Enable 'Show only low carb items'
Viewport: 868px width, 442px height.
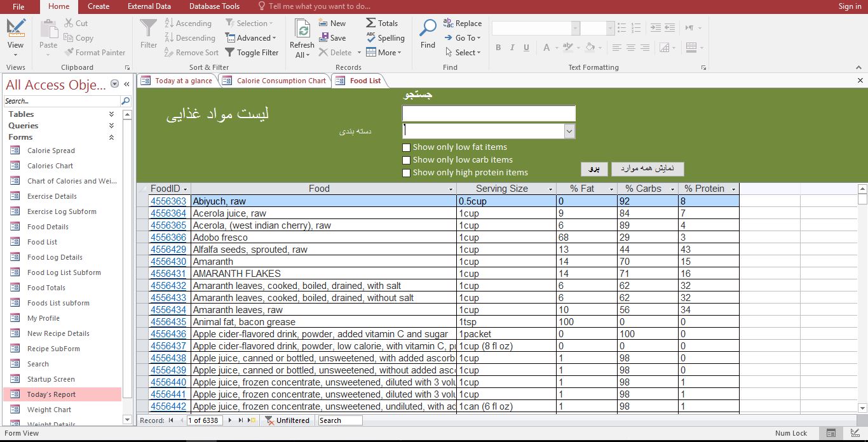coord(407,160)
